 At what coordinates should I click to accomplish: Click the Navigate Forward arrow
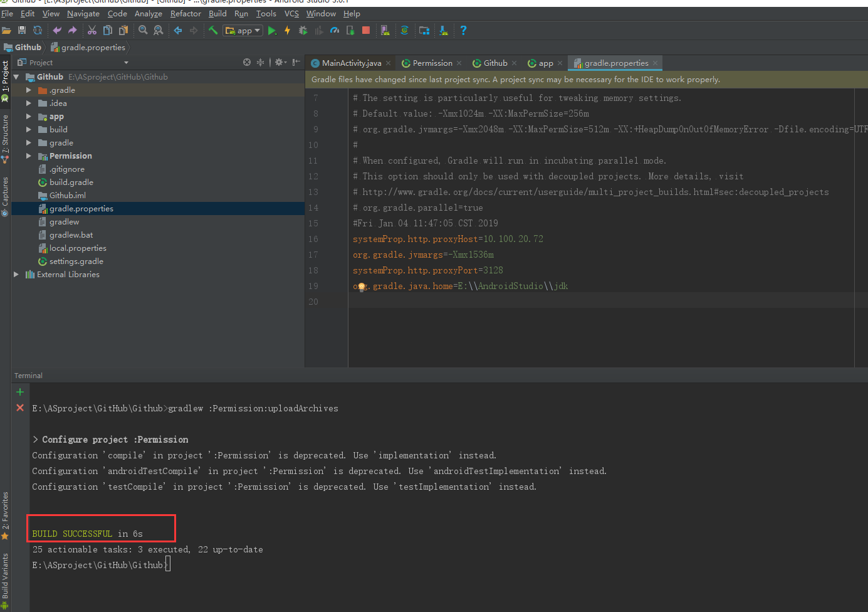click(x=194, y=30)
